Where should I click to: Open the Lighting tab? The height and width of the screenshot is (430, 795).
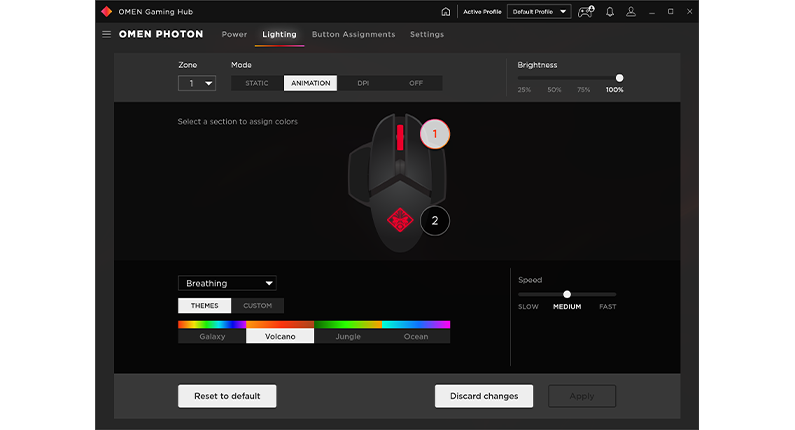tap(279, 34)
